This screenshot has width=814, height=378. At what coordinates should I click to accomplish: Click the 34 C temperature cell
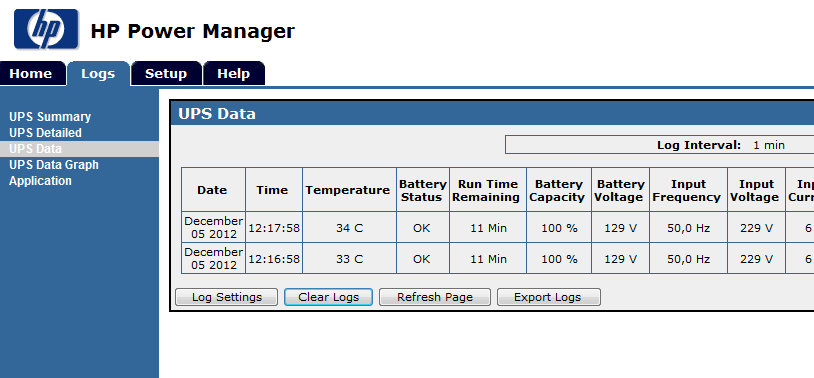point(349,227)
